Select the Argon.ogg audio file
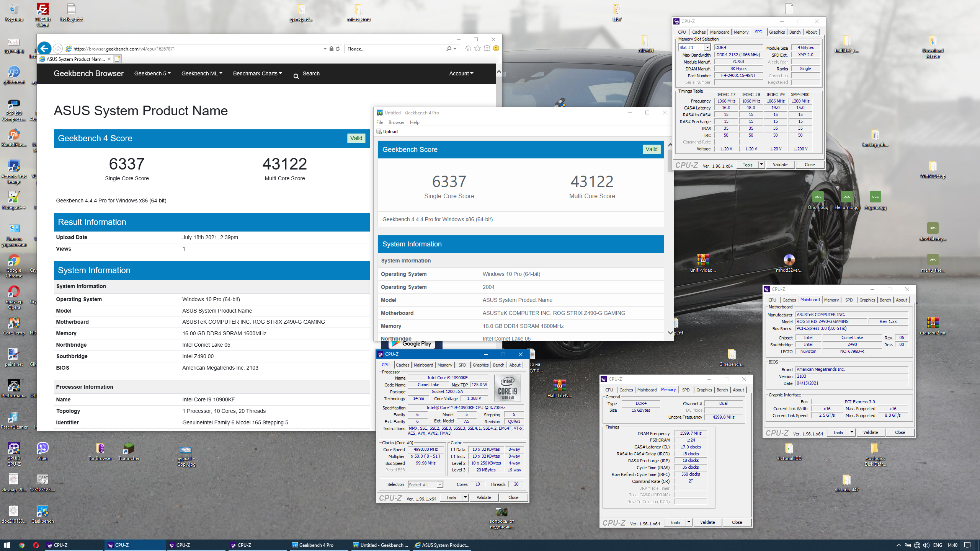The height and width of the screenshot is (551, 980). coord(875,201)
